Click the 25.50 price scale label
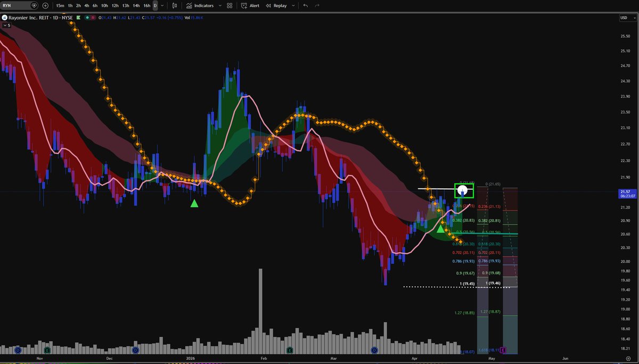Image resolution: width=639 pixels, height=364 pixels. [625, 36]
